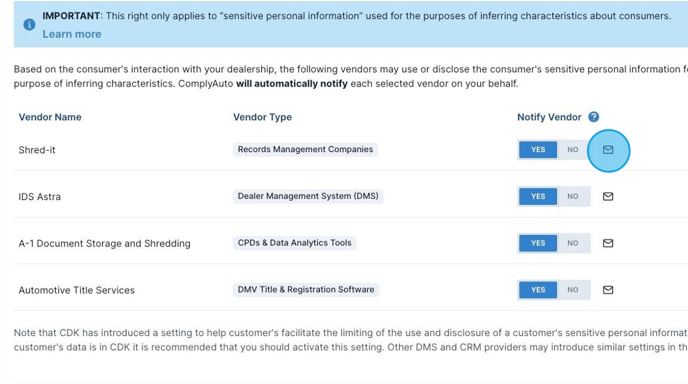688x384 pixels.
Task: Click the envelope icon for IDS Astra
Action: coord(608,197)
